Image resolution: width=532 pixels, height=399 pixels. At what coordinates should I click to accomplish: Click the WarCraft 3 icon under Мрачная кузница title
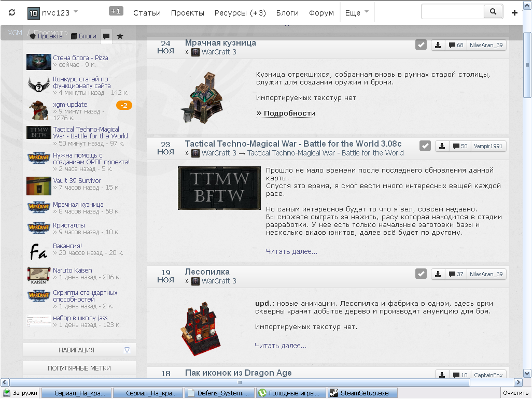(x=195, y=52)
